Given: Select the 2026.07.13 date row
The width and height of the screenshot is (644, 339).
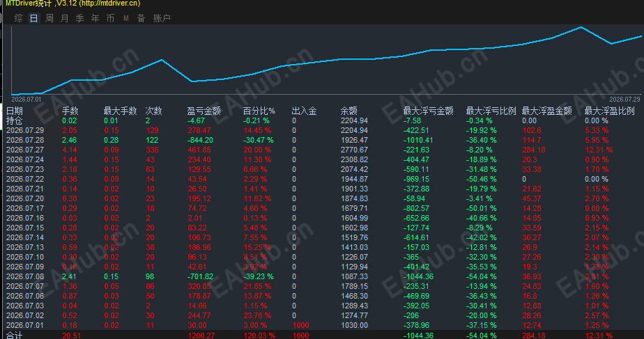Looking at the screenshot, I should pos(25,248).
